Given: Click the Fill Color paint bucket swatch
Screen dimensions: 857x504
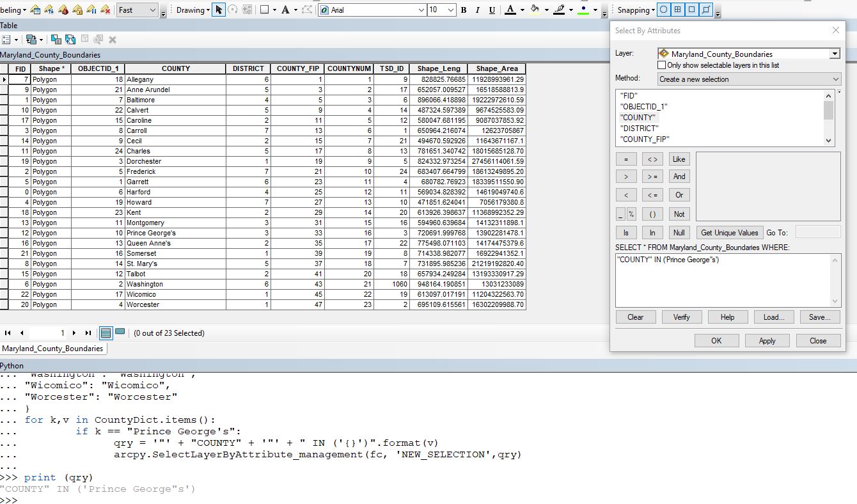Looking at the screenshot, I should point(535,10).
